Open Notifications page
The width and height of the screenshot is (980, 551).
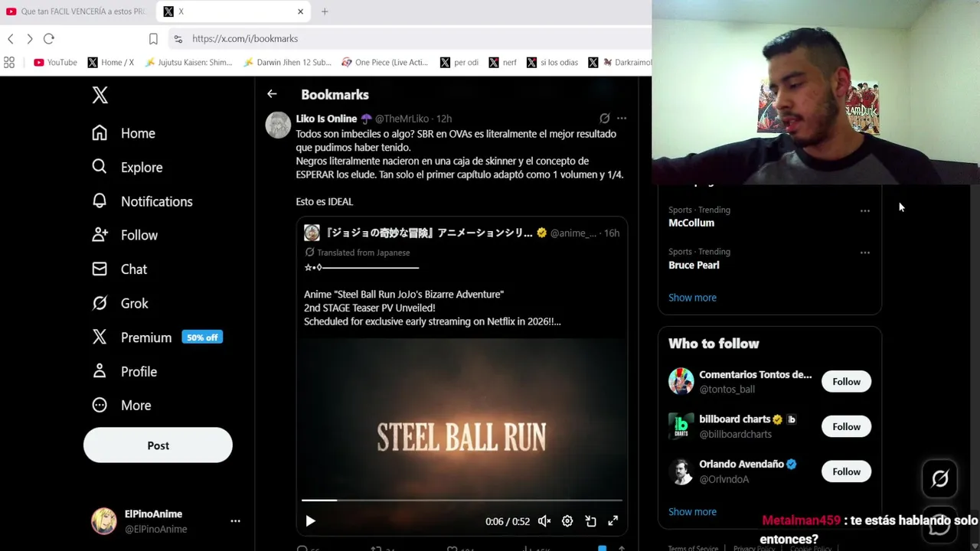point(142,201)
